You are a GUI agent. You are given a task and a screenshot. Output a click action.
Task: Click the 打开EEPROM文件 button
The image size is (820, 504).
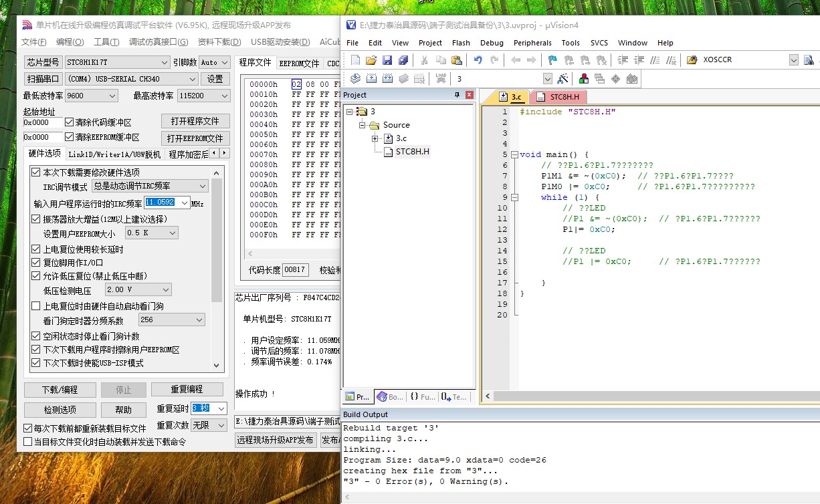click(195, 138)
